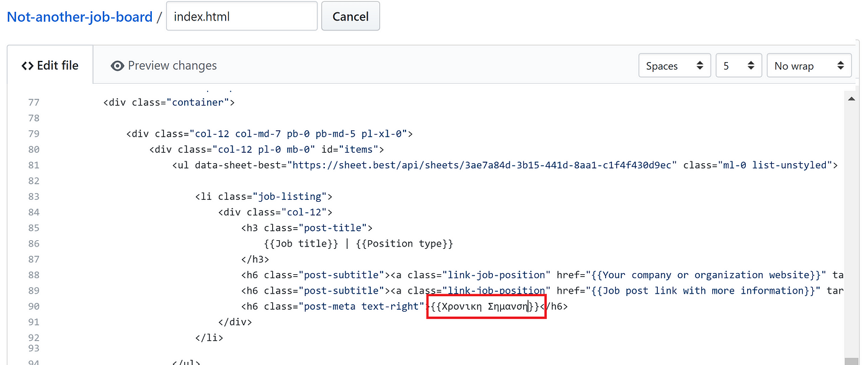Click the {{Your company or organization website}} text
This screenshot has width=868, height=365.
pyautogui.click(x=707, y=275)
